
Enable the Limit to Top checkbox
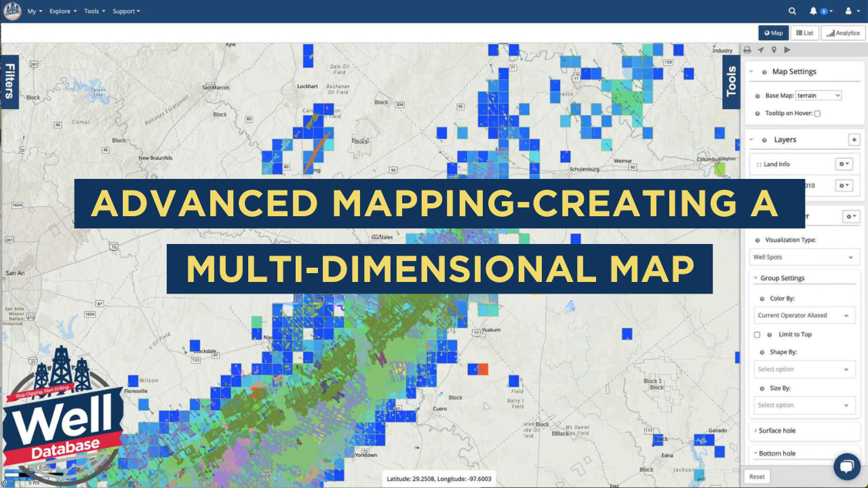[x=757, y=334]
